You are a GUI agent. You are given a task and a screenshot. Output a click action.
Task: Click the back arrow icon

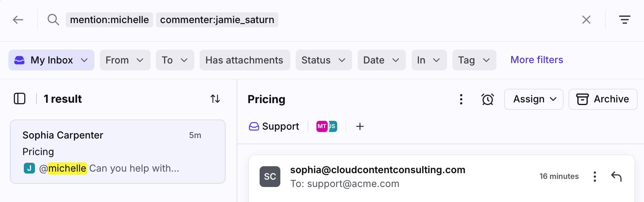[x=18, y=20]
